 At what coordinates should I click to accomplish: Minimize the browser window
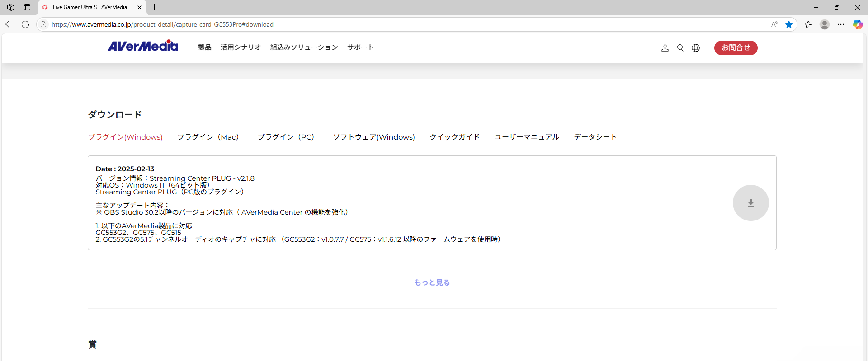point(816,7)
